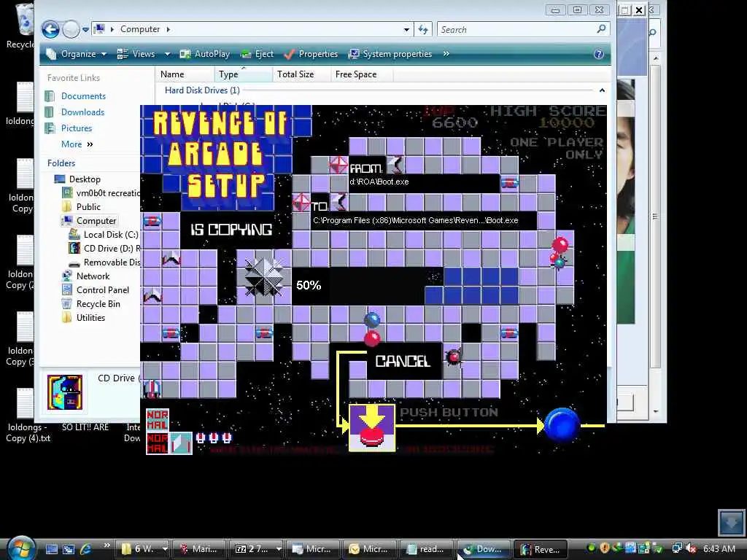Click the push button pad in setup
Viewport: 747px width, 560px height.
[372, 427]
